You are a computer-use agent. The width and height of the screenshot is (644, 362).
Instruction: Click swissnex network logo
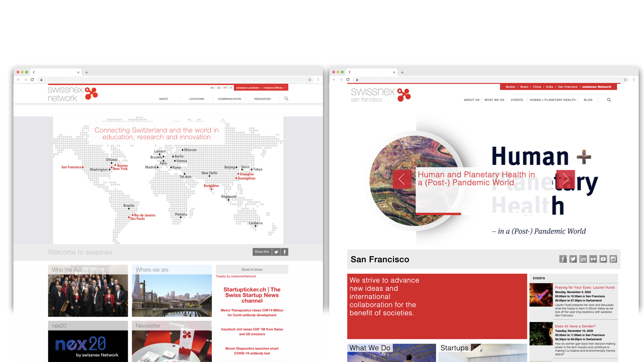pyautogui.click(x=73, y=94)
